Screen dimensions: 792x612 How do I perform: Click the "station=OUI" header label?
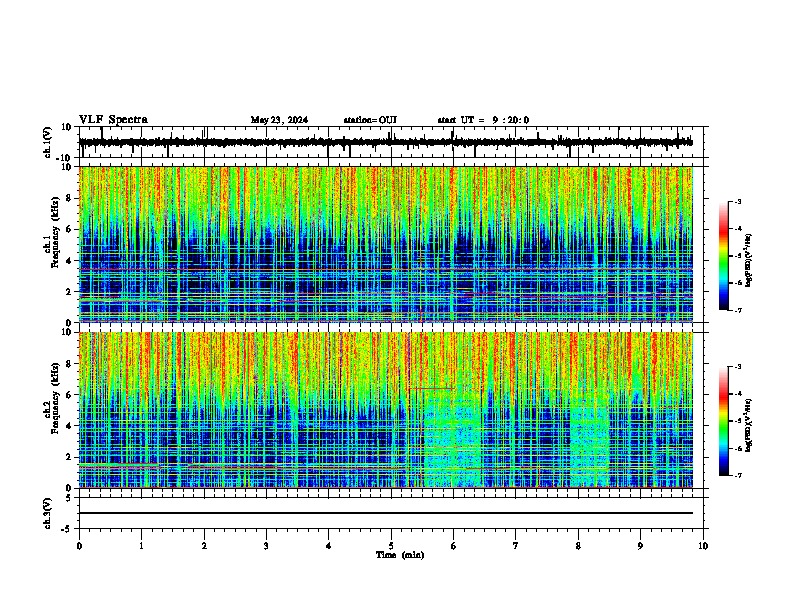pyautogui.click(x=370, y=120)
